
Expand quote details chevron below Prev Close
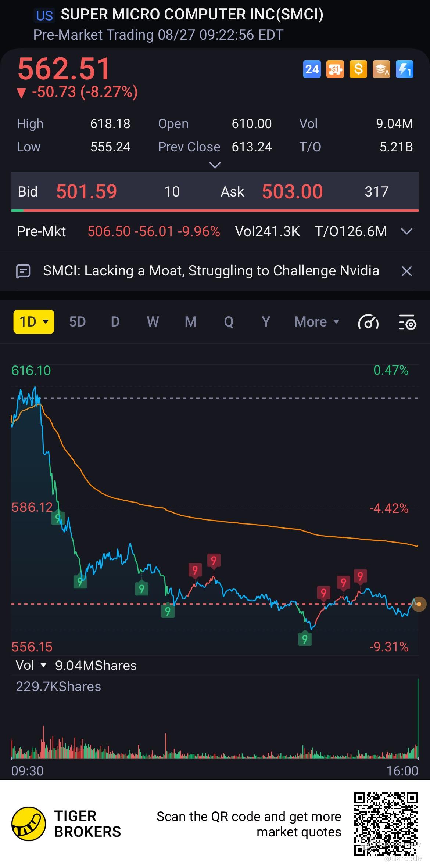pyautogui.click(x=215, y=165)
